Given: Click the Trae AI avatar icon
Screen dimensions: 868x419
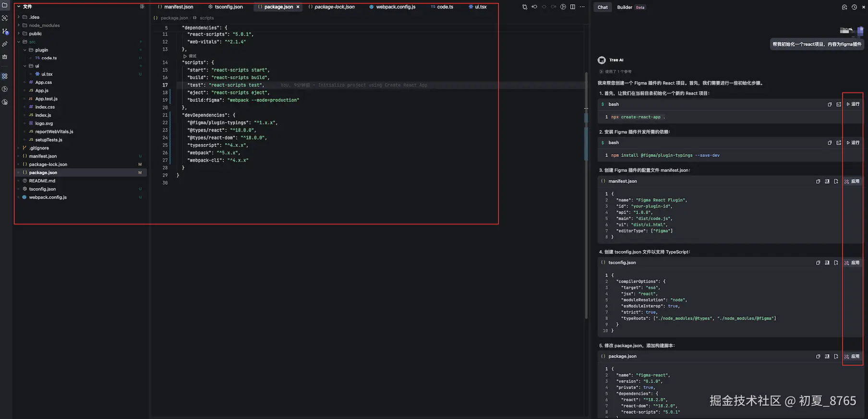Looking at the screenshot, I should tap(602, 60).
